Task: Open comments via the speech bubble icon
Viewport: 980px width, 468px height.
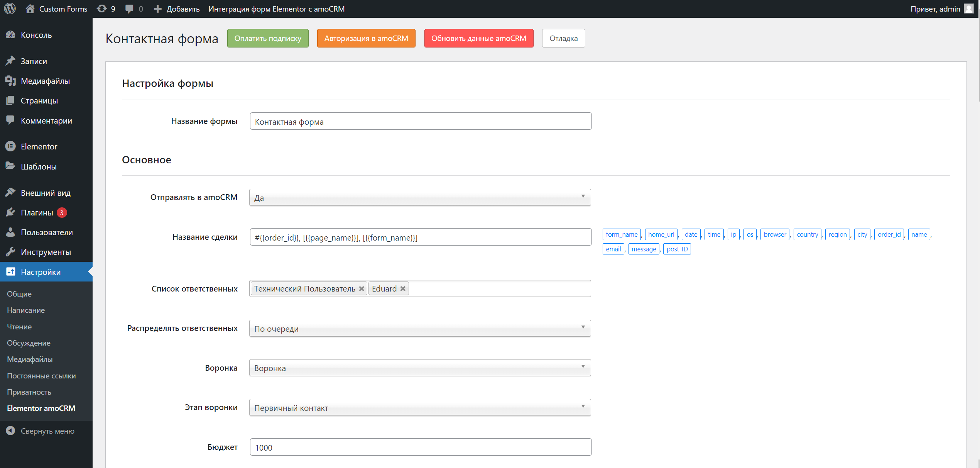Action: [130, 8]
